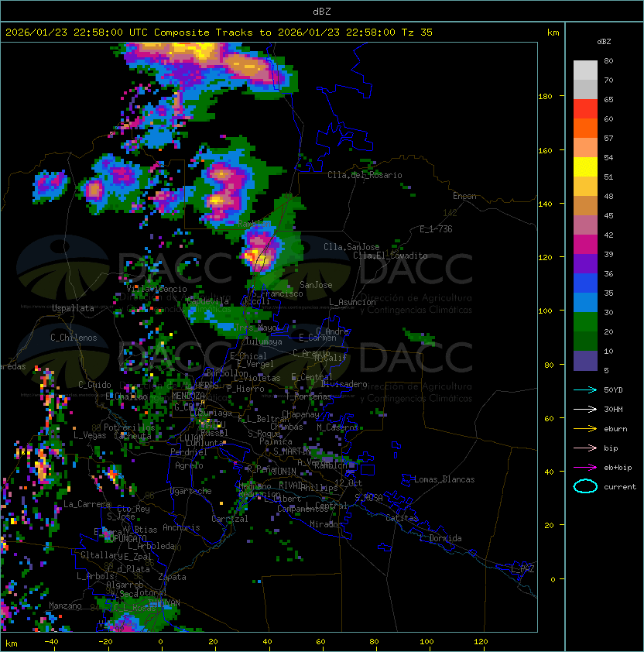
Task: Click the 'dBZ' title in top header
Action: click(322, 11)
